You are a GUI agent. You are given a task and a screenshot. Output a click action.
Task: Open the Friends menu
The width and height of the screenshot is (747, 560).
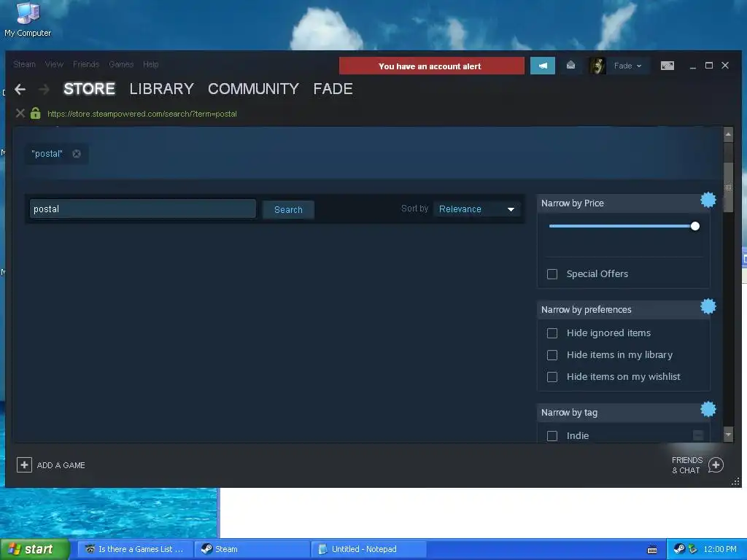coord(86,64)
